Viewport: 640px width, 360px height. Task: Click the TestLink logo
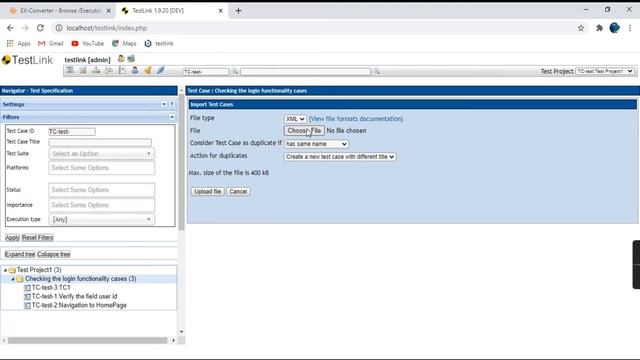tap(27, 60)
